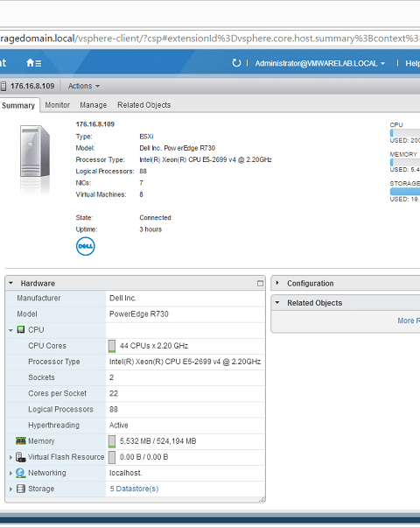Viewport: 420px width, 528px height.
Task: Collapse the CPU tree section
Action: [10, 330]
